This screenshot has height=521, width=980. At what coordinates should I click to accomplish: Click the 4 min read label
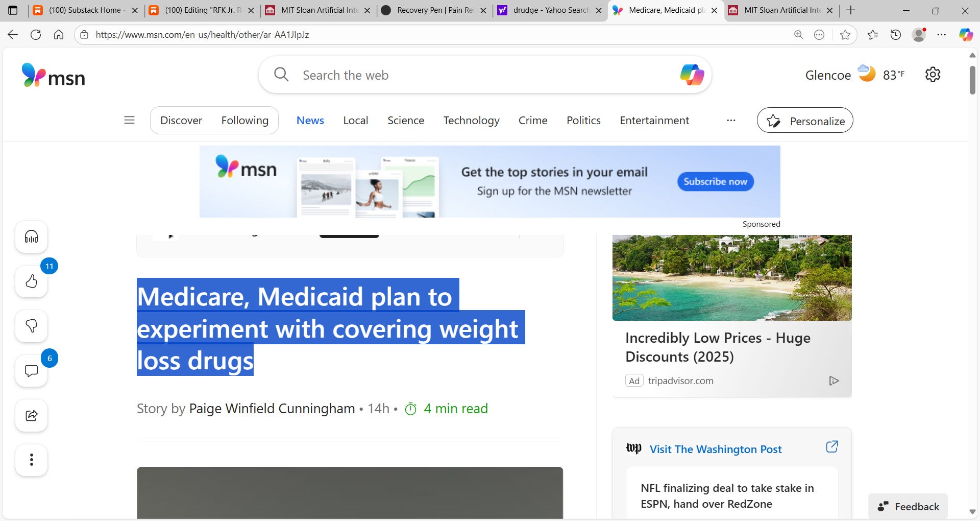coord(455,409)
